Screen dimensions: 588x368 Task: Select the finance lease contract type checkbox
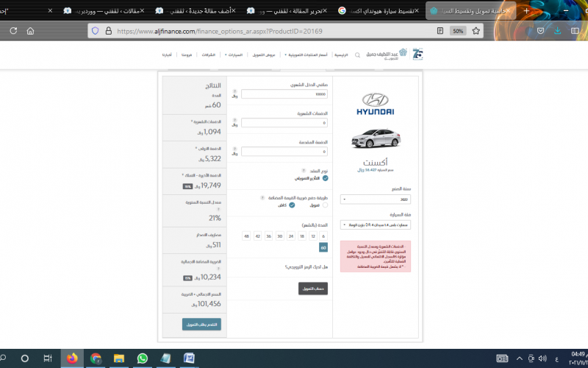tap(325, 178)
